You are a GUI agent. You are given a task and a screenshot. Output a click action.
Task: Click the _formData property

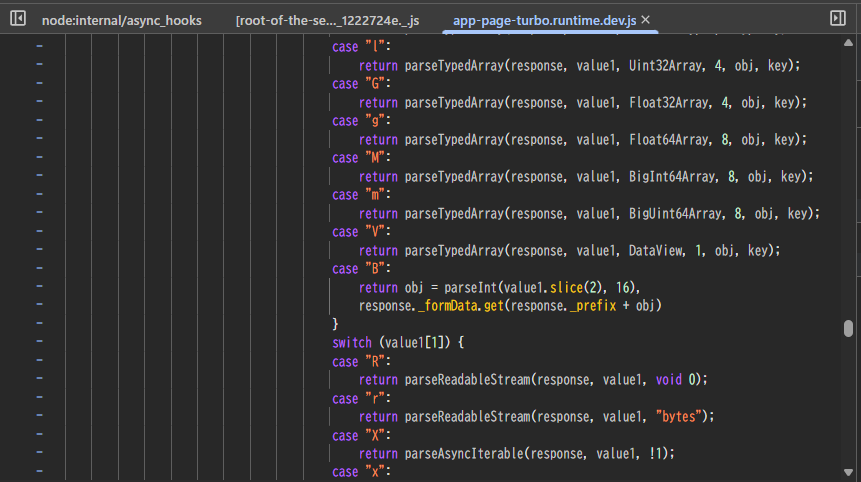coord(448,306)
